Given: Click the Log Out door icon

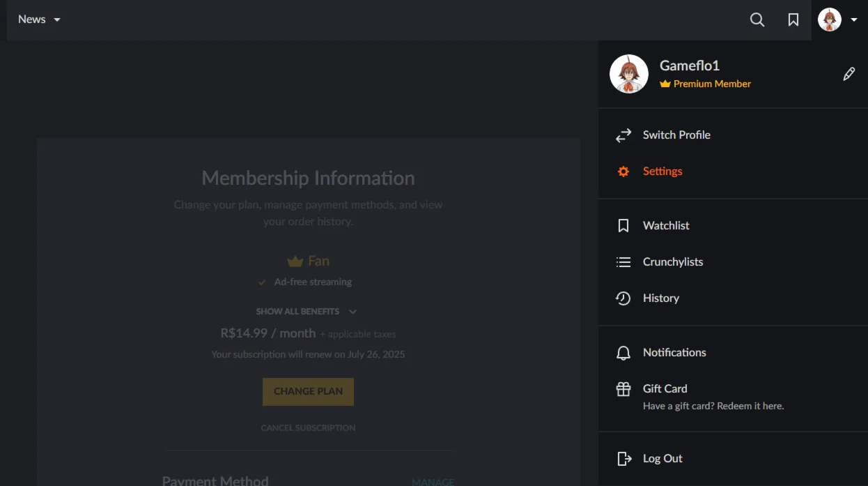Looking at the screenshot, I should click(623, 459).
